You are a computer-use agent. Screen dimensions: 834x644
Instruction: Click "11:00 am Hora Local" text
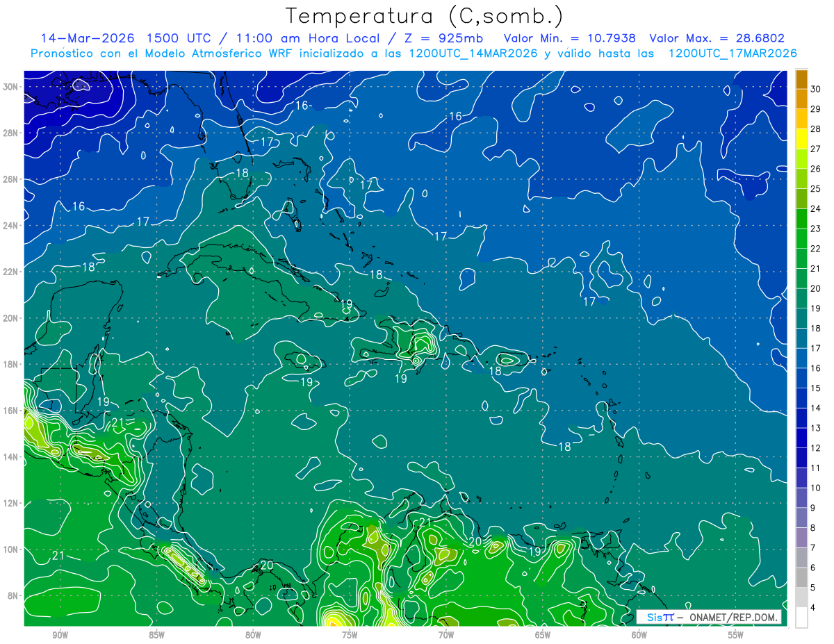tap(309, 38)
